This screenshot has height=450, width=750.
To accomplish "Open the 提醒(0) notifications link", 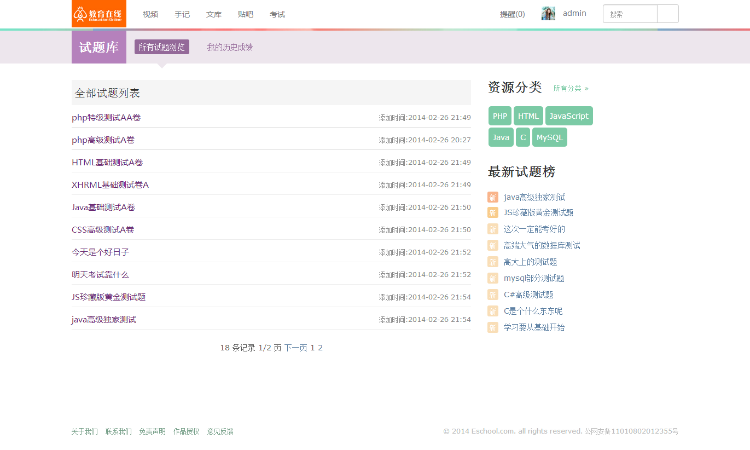I will [x=512, y=14].
